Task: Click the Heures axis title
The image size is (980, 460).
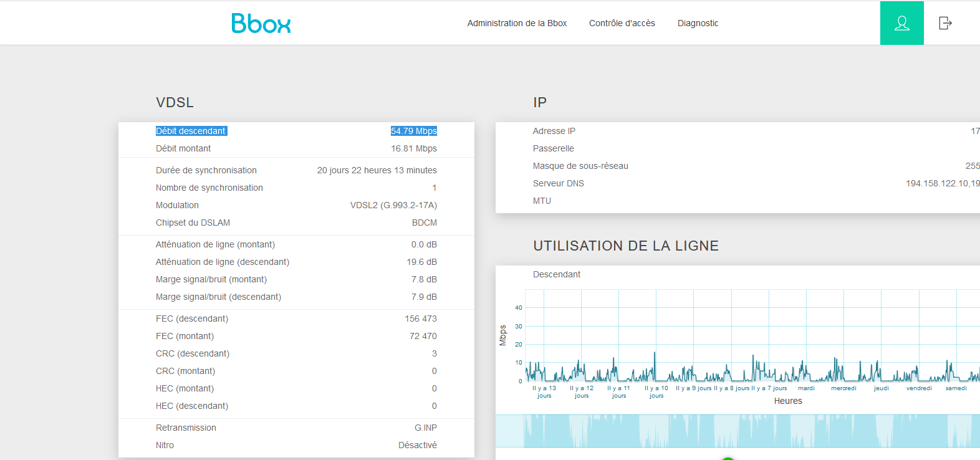Action: 788,401
